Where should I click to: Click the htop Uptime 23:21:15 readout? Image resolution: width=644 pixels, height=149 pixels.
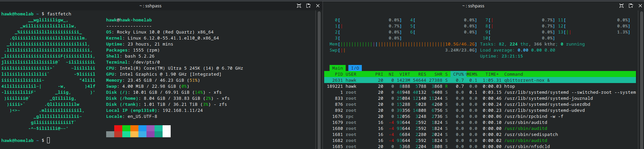[x=502, y=56]
